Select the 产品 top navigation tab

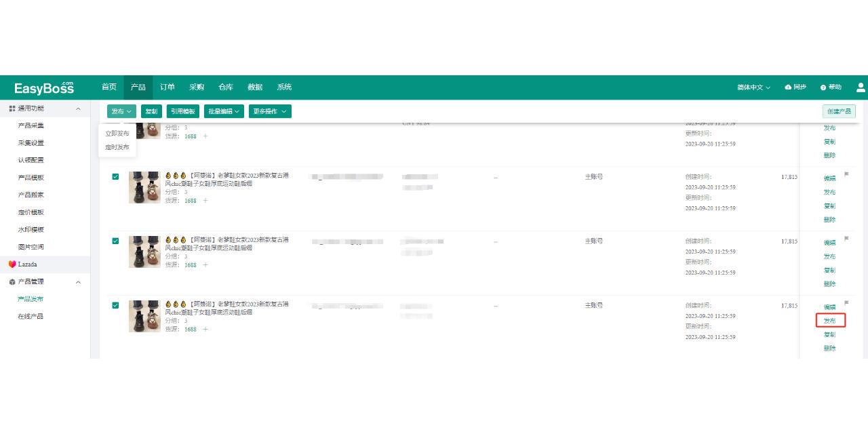click(x=138, y=87)
